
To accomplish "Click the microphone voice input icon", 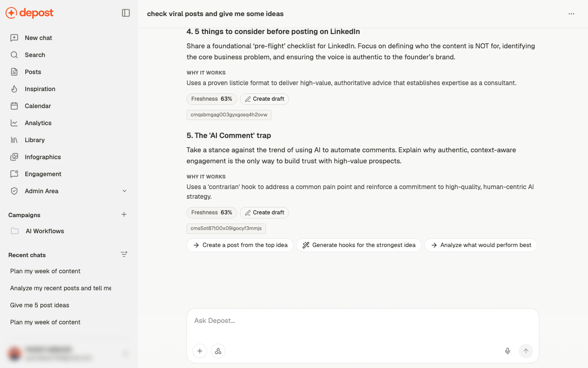I will coord(508,351).
